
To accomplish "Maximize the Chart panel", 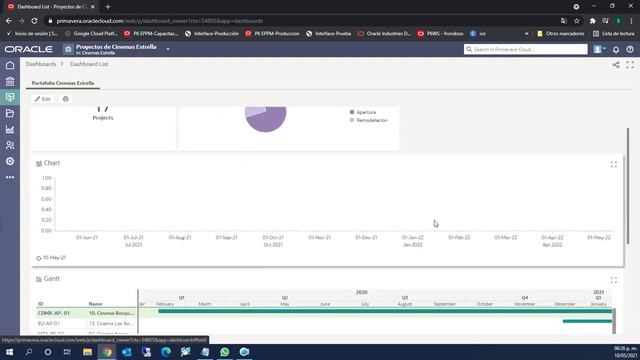I will coord(613,164).
